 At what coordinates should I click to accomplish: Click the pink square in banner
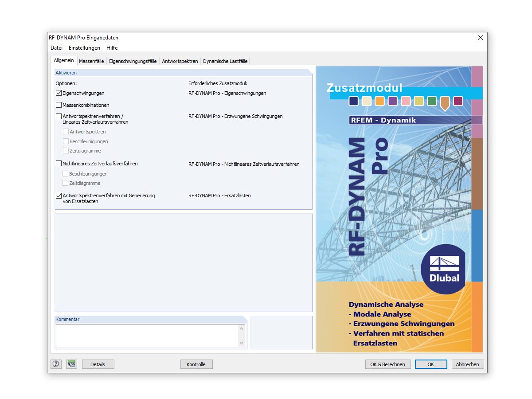click(x=406, y=101)
